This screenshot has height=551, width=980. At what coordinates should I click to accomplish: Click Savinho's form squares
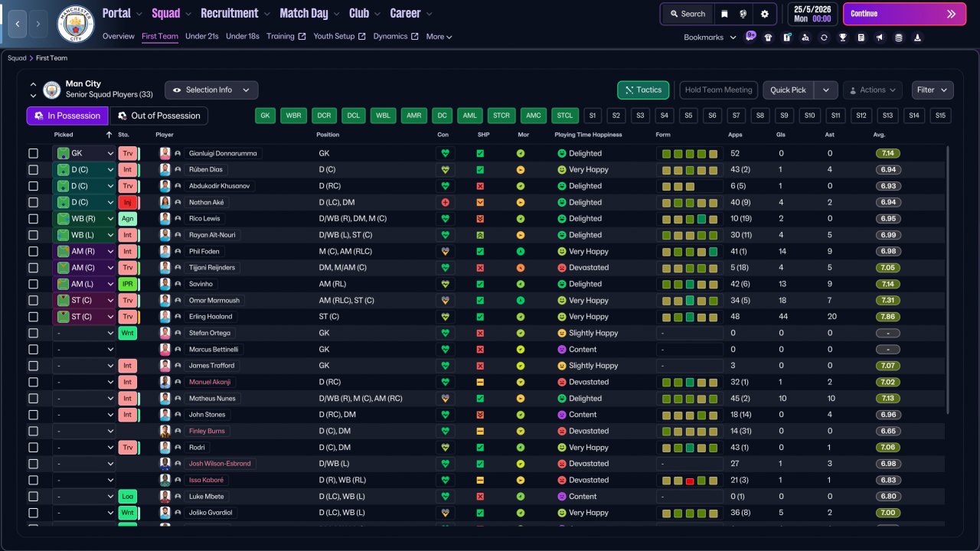coord(690,284)
